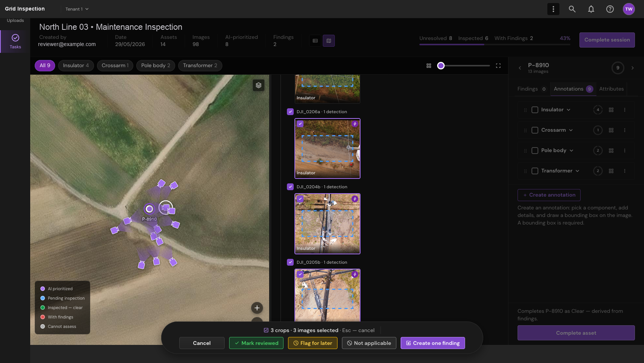644x363 pixels.
Task: Switch to the Attributes tab
Action: pyautogui.click(x=612, y=89)
